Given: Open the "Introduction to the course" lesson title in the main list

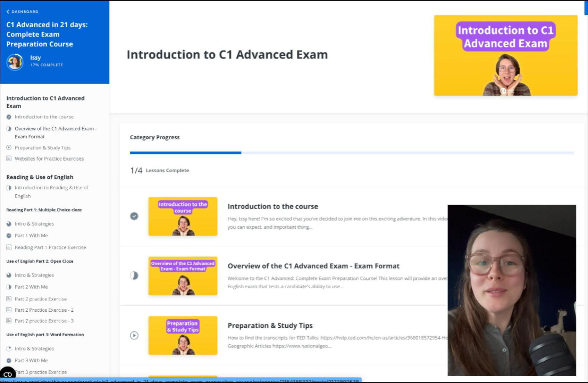Looking at the screenshot, I should [273, 206].
